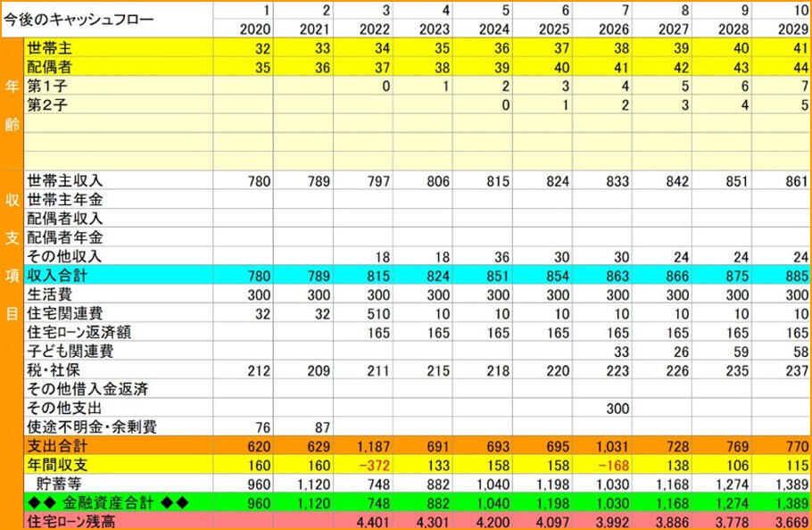Select the 4,401 住宅ローン残高 value

373,521
